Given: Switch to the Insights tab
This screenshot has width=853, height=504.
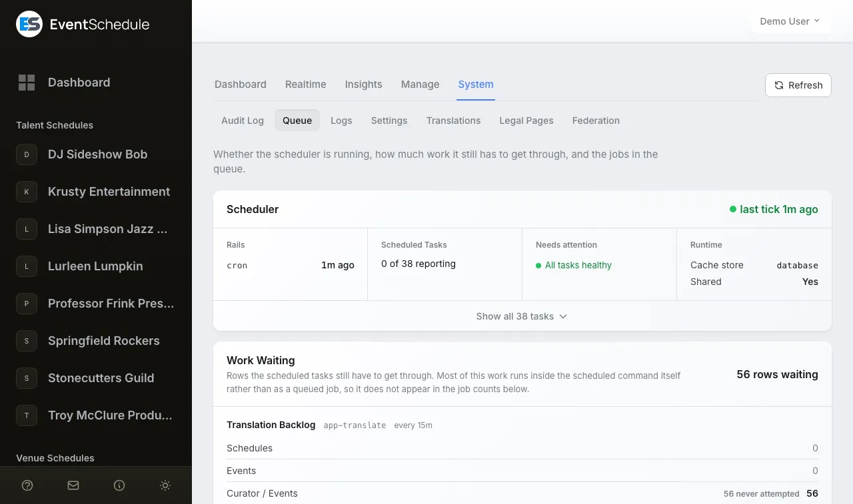Looking at the screenshot, I should [x=364, y=85].
